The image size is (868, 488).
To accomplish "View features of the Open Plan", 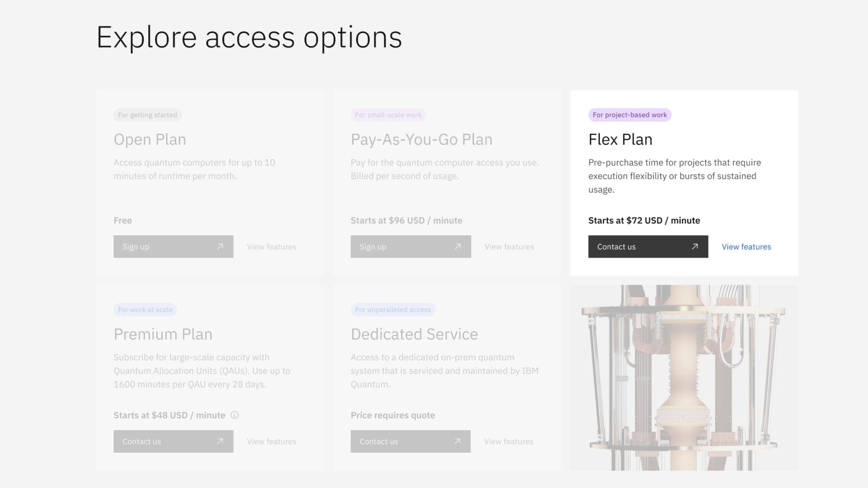I will (x=271, y=247).
